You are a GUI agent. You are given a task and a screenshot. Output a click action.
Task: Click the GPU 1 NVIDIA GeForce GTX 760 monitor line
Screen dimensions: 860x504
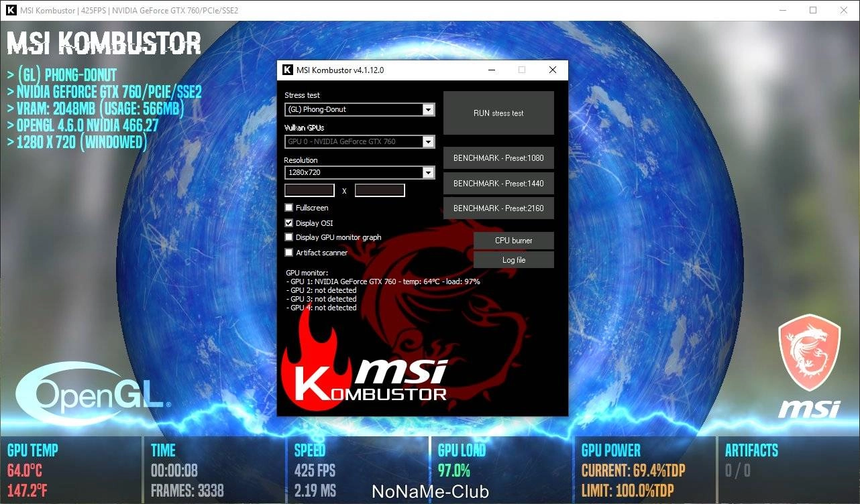[383, 281]
